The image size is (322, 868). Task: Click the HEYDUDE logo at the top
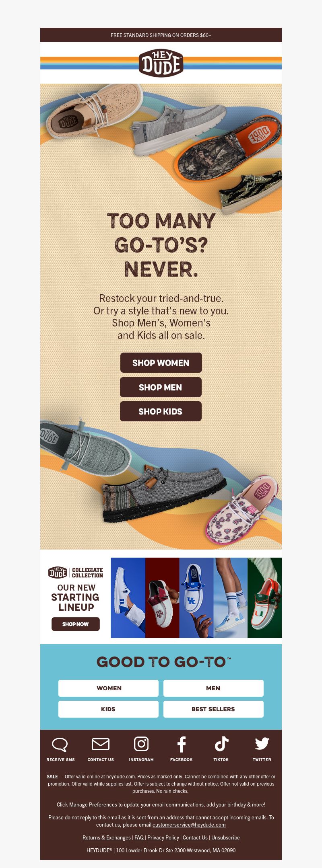pyautogui.click(x=161, y=63)
